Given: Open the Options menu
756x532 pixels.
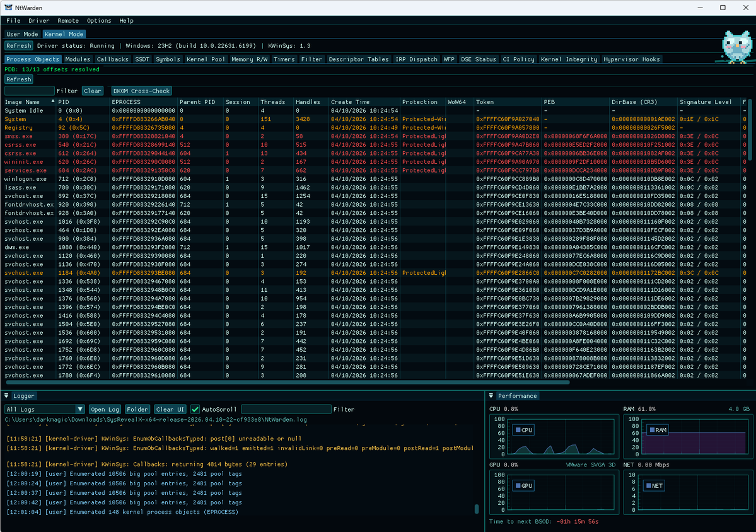Looking at the screenshot, I should [x=99, y=20].
